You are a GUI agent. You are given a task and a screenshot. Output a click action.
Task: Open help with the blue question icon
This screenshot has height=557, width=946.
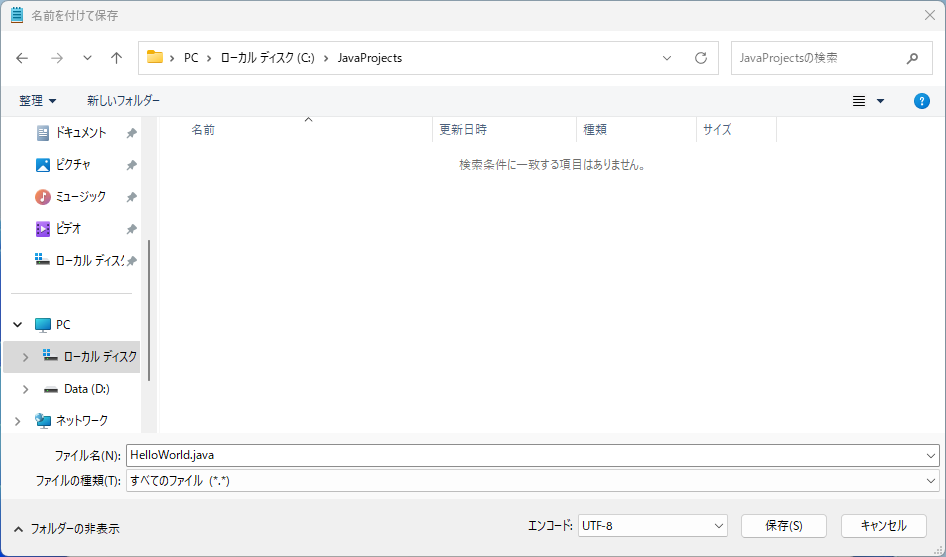pos(921,101)
